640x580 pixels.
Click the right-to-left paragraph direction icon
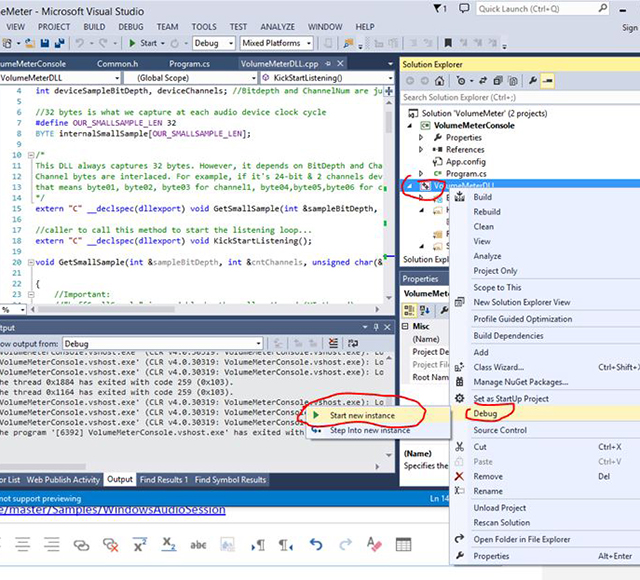285,545
